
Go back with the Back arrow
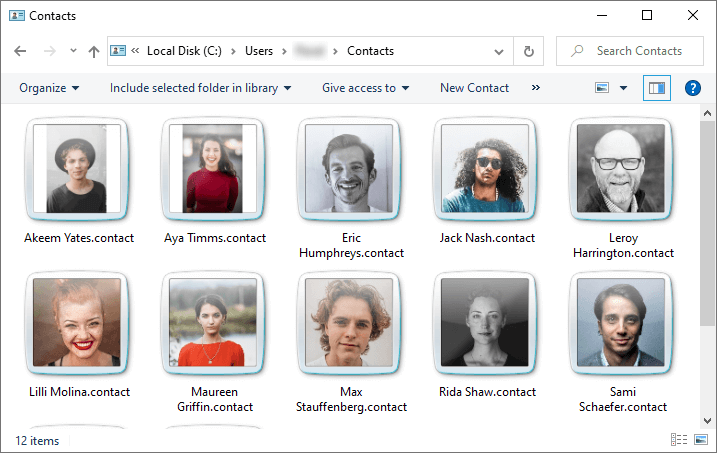point(20,51)
